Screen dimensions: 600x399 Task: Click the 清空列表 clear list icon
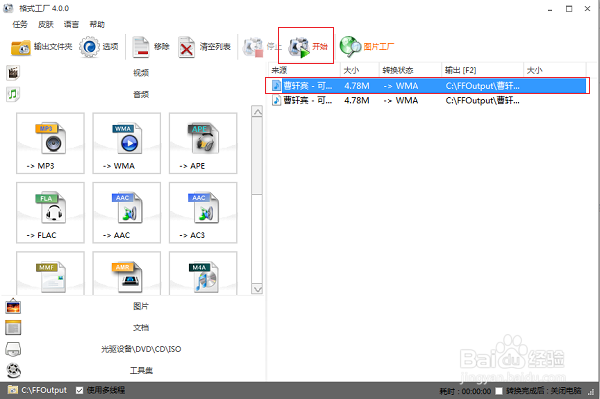186,47
